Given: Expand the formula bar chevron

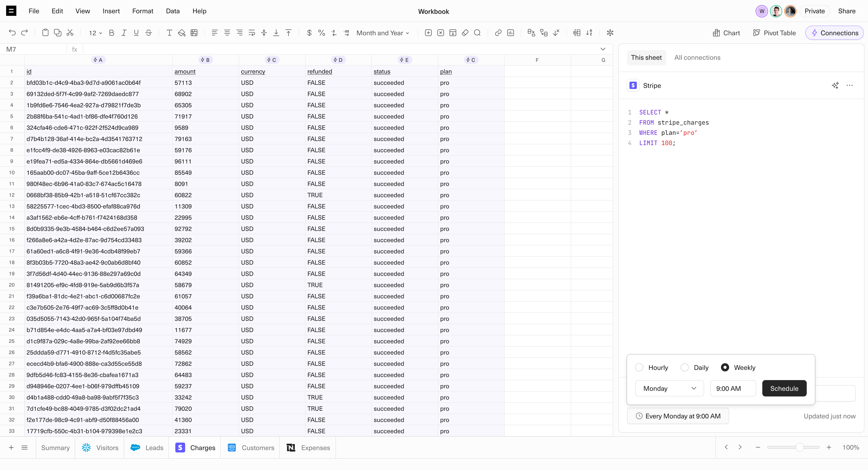Looking at the screenshot, I should click(603, 49).
